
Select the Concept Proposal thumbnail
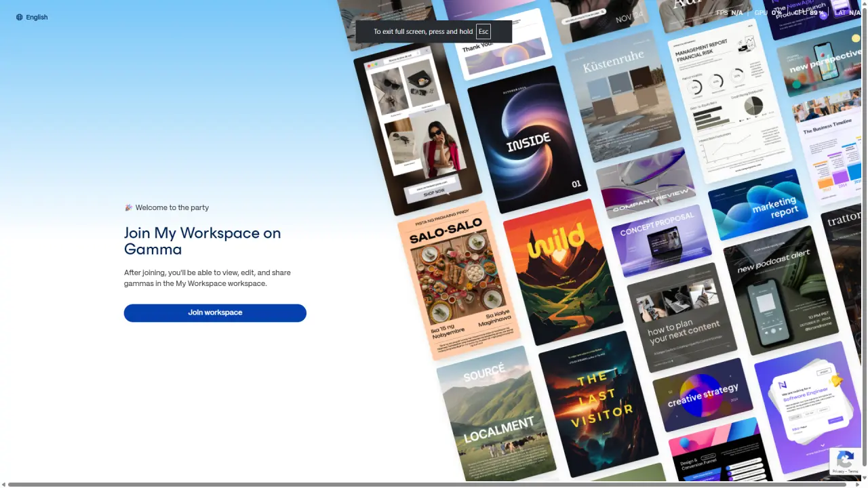(661, 241)
